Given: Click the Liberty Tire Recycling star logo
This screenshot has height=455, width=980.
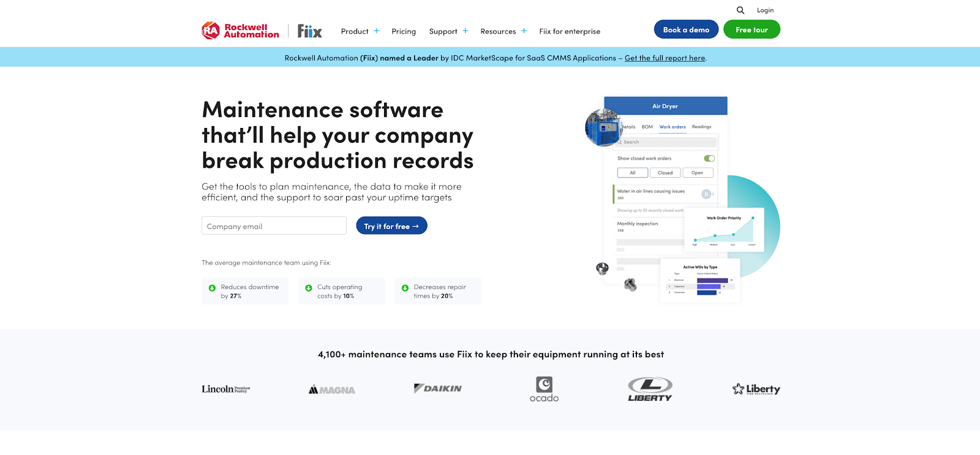Looking at the screenshot, I should coord(756,389).
